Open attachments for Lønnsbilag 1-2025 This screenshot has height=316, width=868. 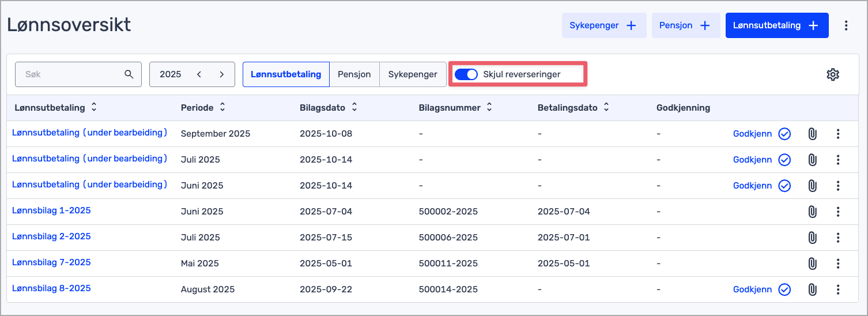pos(812,212)
